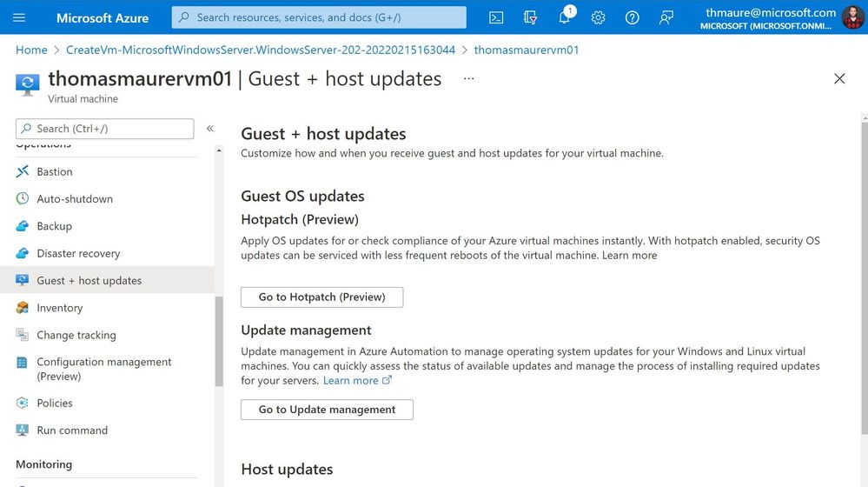The image size is (868, 487).
Task: Open the thomasmaurervm01 breadcrumb
Action: coord(527,50)
